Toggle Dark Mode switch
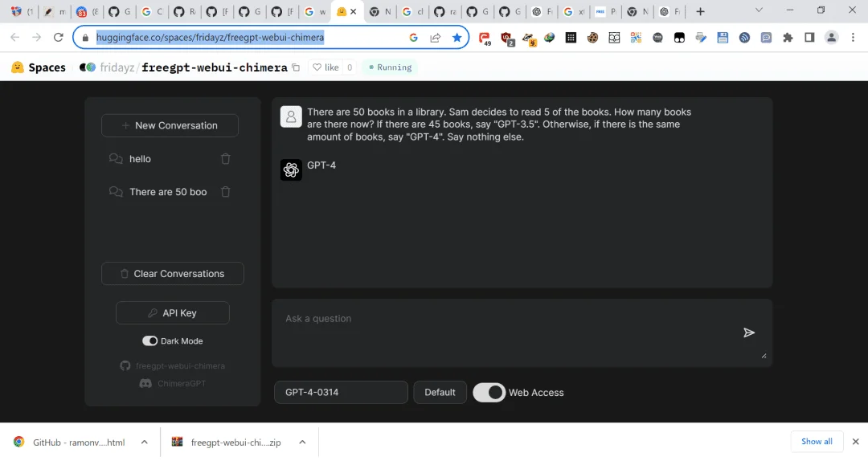The width and height of the screenshot is (868, 461). pos(149,341)
